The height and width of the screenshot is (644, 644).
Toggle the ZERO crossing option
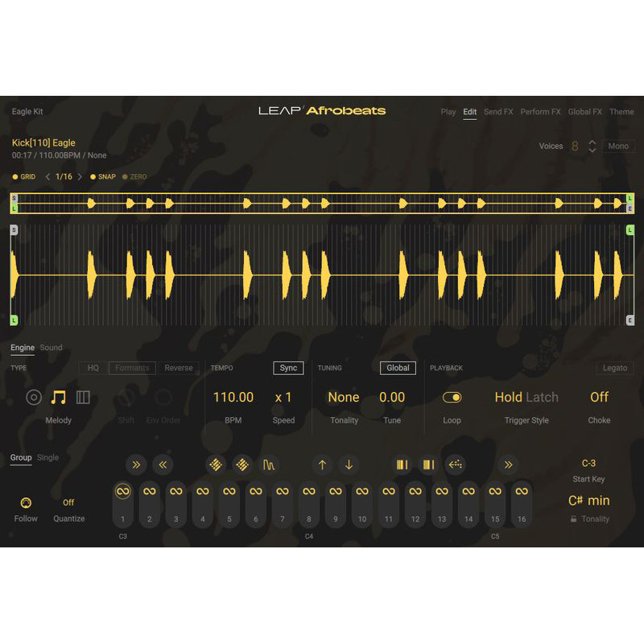134,176
